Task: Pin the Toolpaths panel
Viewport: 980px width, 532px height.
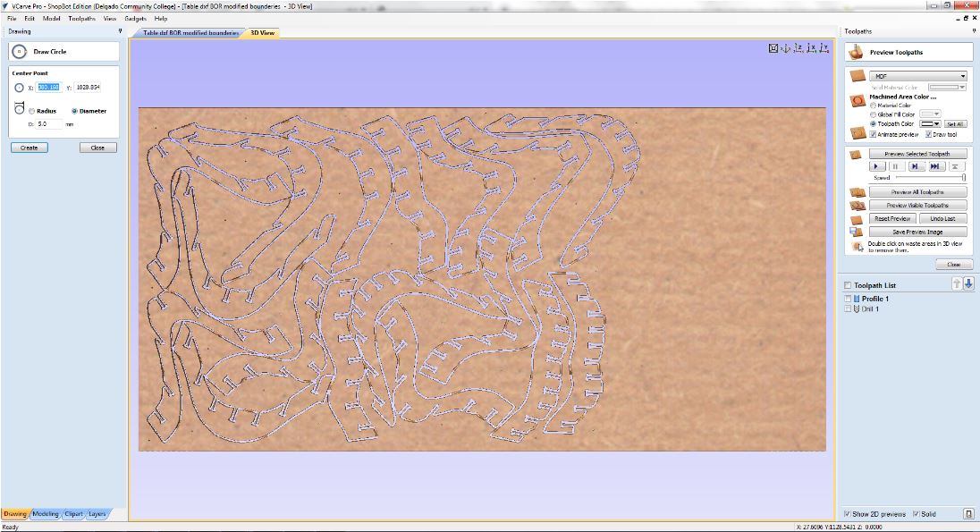Action: (974, 31)
